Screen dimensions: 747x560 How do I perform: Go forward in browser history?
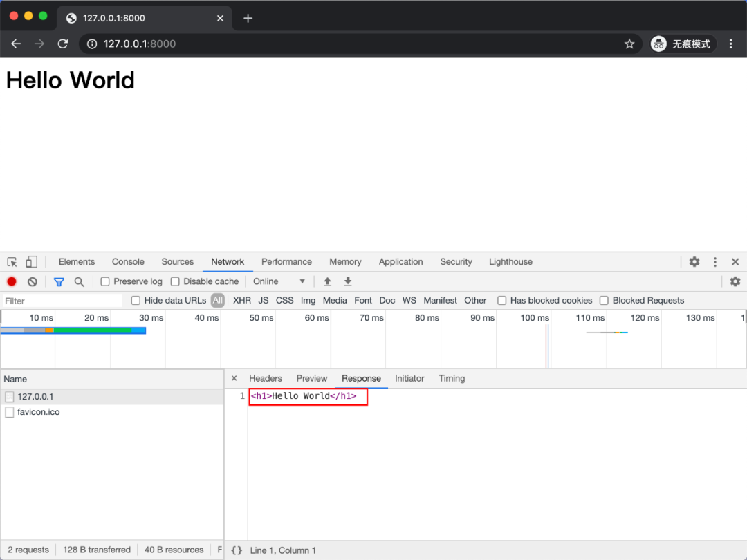point(39,44)
